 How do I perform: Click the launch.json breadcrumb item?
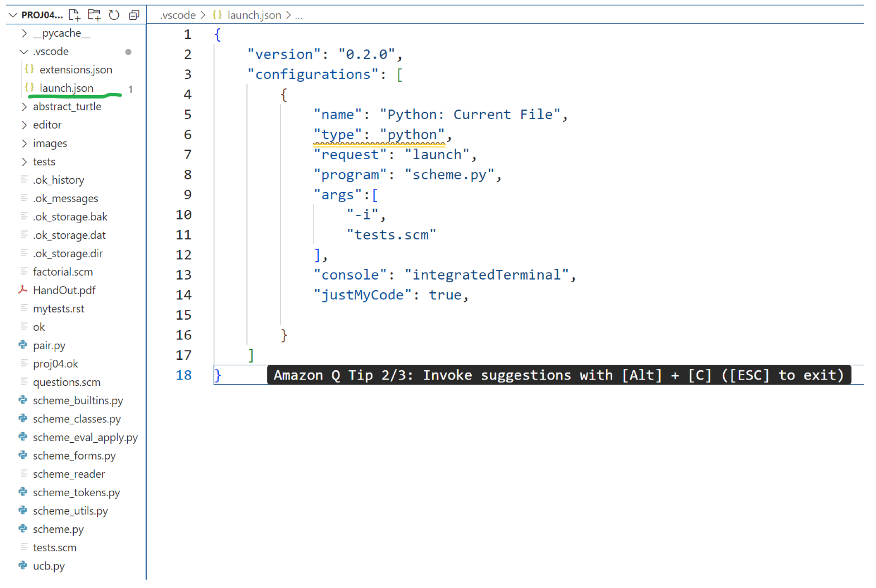tap(254, 15)
